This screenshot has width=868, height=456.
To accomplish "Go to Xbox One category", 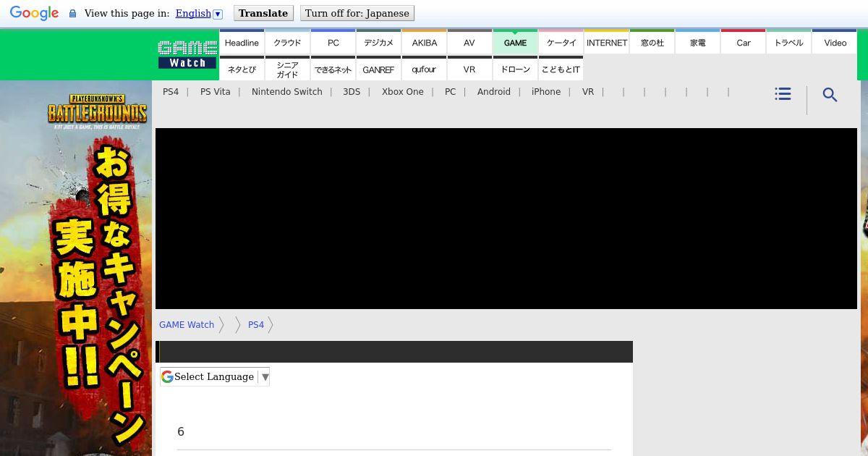I will [x=403, y=92].
